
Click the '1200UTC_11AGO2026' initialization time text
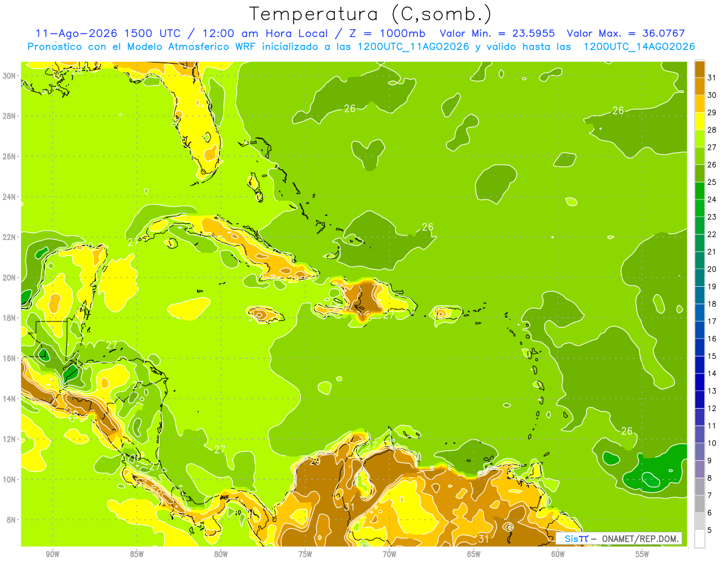tap(413, 47)
